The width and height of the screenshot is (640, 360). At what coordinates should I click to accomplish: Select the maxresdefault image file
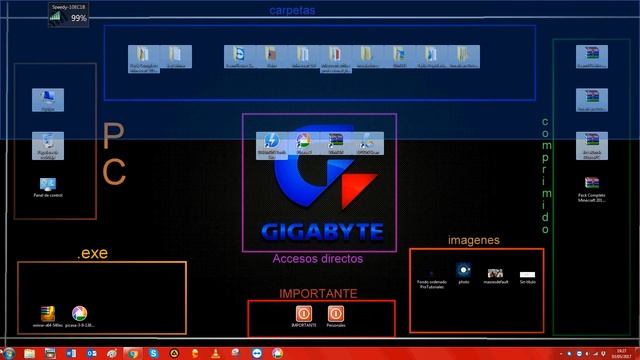point(496,276)
